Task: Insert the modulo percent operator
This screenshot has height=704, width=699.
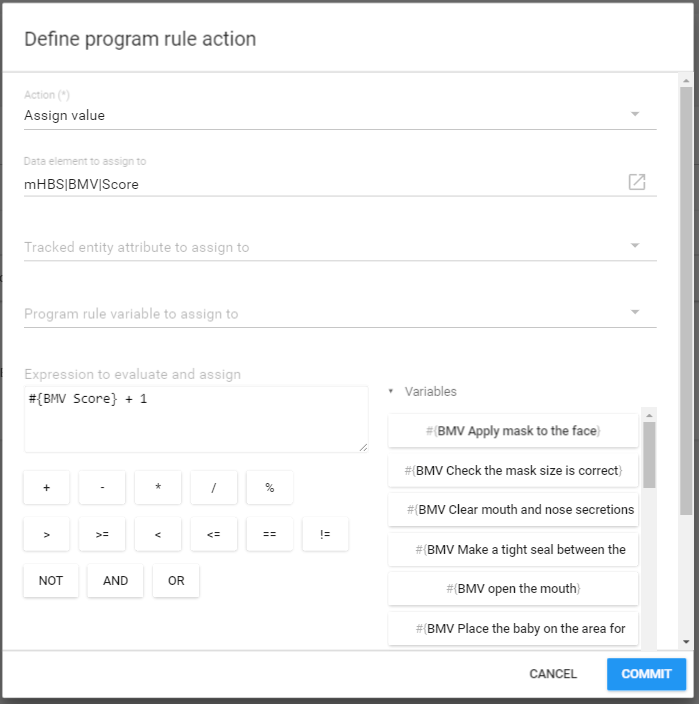Action: coord(269,487)
